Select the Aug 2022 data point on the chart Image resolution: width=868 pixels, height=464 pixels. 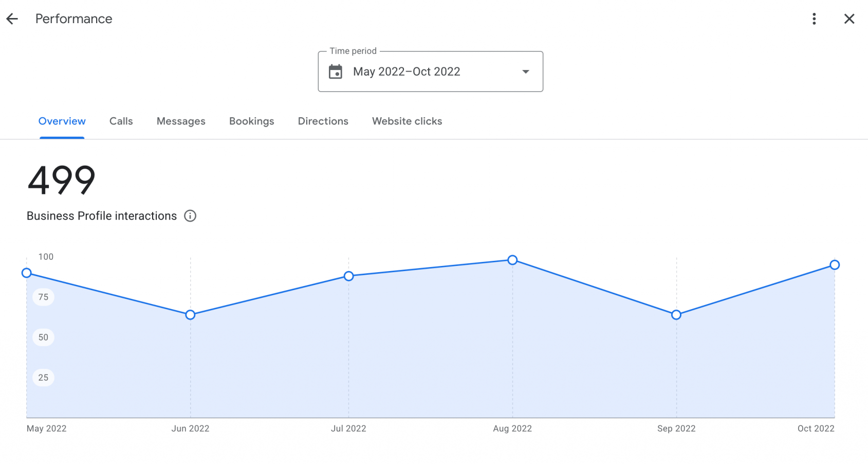point(512,260)
